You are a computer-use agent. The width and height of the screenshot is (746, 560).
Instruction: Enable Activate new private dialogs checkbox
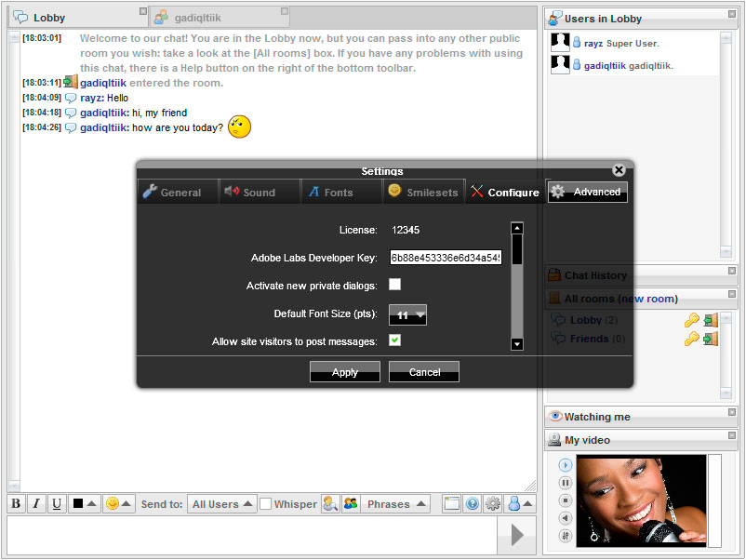coord(395,285)
